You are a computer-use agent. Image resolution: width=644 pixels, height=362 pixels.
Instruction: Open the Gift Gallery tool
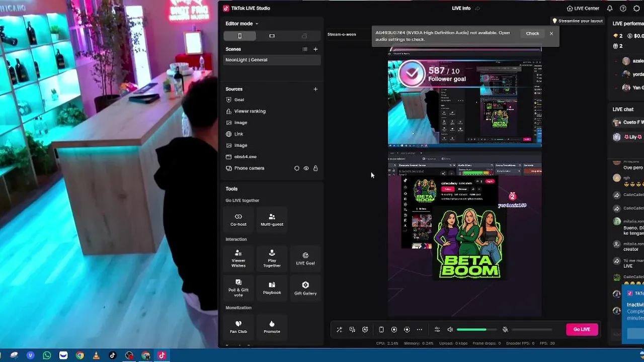(x=305, y=288)
